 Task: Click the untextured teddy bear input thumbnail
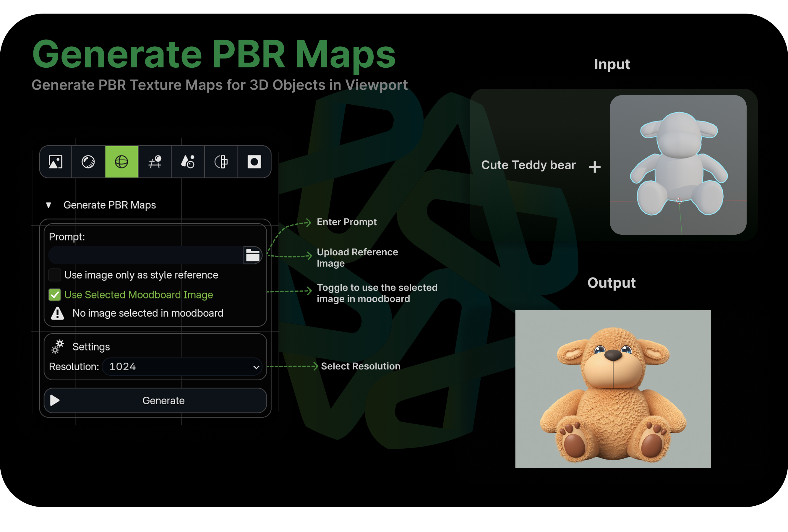point(678,165)
